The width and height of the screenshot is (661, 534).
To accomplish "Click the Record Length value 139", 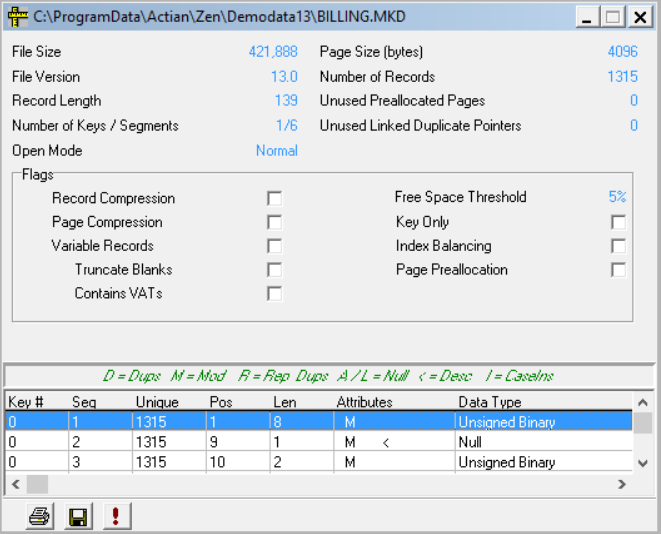I will (x=286, y=100).
